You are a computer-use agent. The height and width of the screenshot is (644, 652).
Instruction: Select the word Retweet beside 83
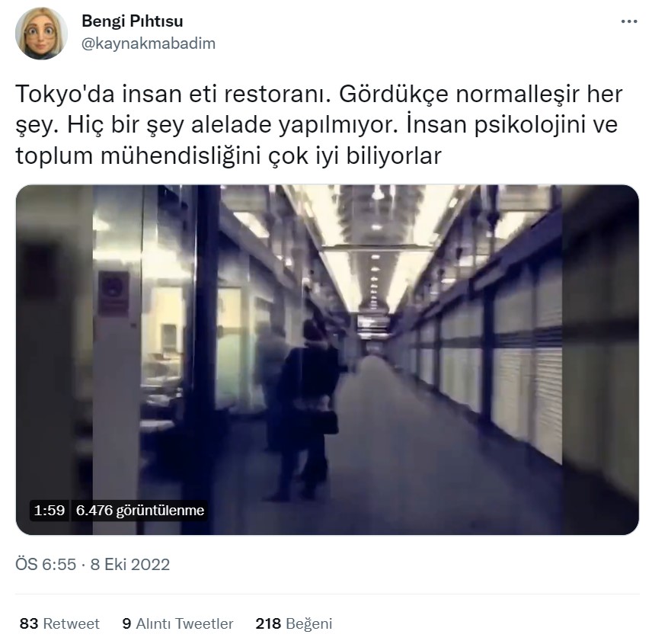tap(71, 623)
